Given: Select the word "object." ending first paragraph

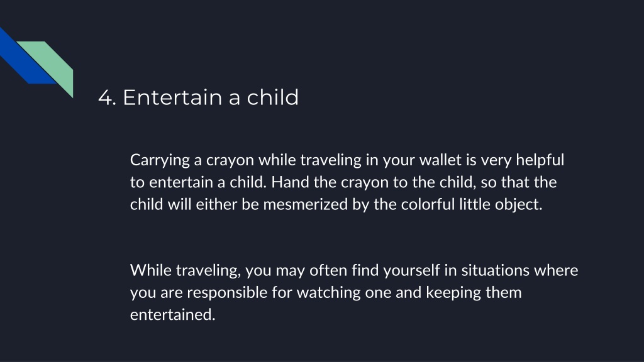Looking at the screenshot, I should [x=518, y=205].
